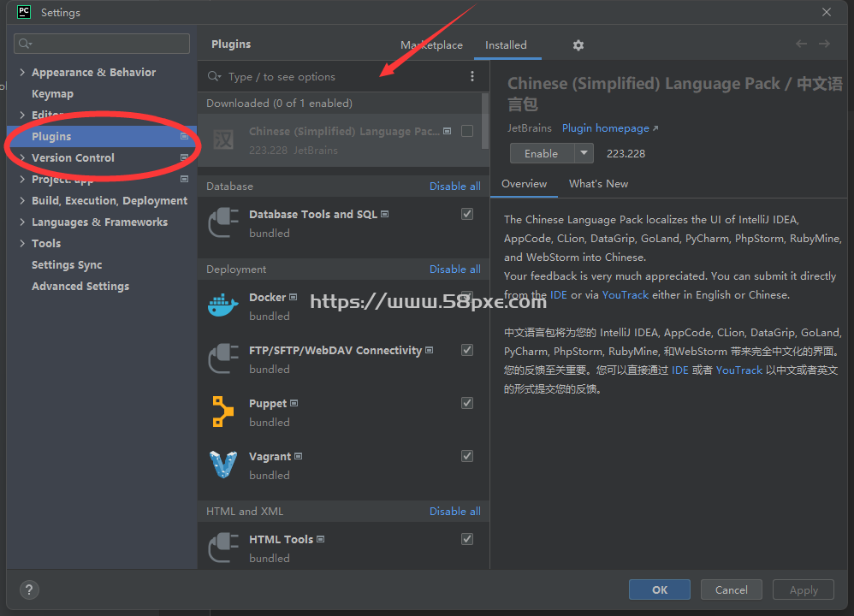
Task: Close the Settings dialog
Action: [827, 12]
